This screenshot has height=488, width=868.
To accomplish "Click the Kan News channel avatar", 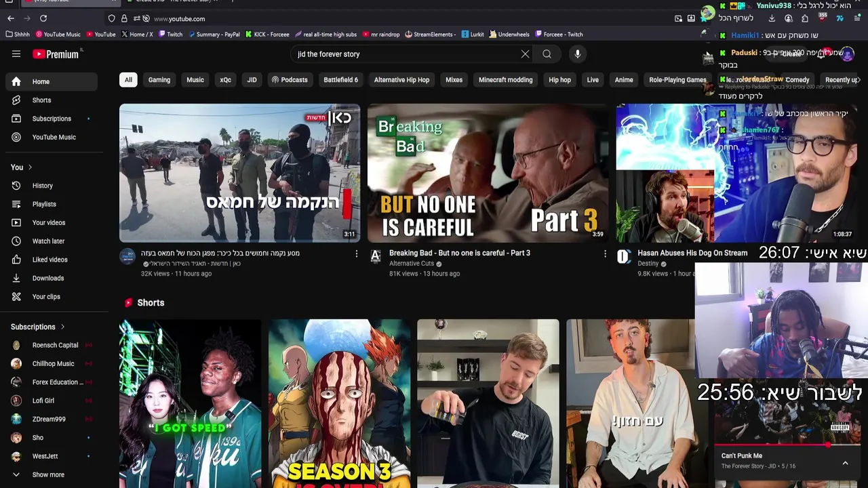I will (127, 256).
